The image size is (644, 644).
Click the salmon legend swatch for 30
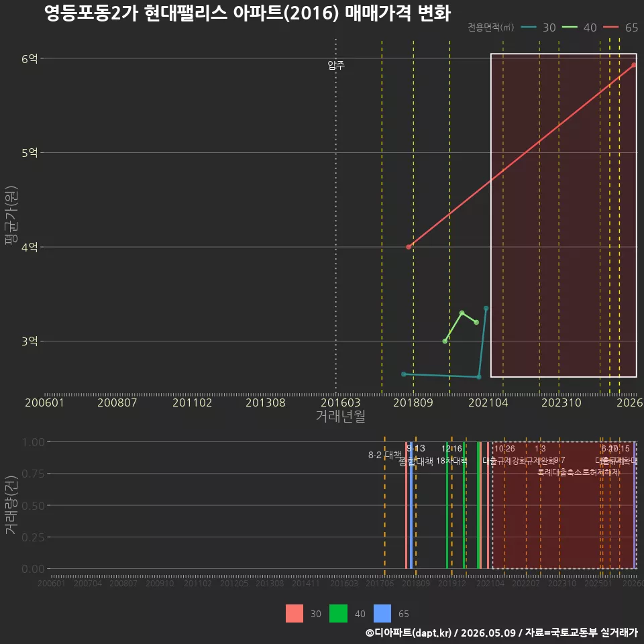click(x=294, y=614)
